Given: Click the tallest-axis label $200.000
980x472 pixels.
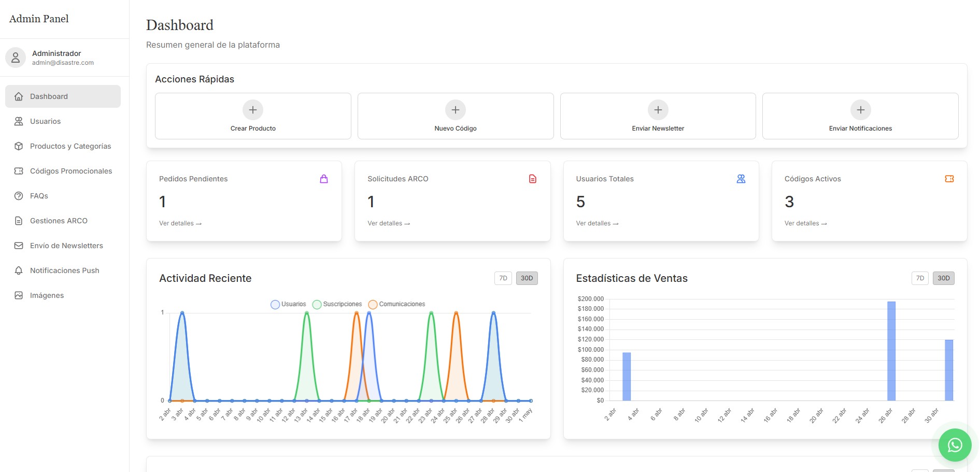Looking at the screenshot, I should pyautogui.click(x=591, y=299).
